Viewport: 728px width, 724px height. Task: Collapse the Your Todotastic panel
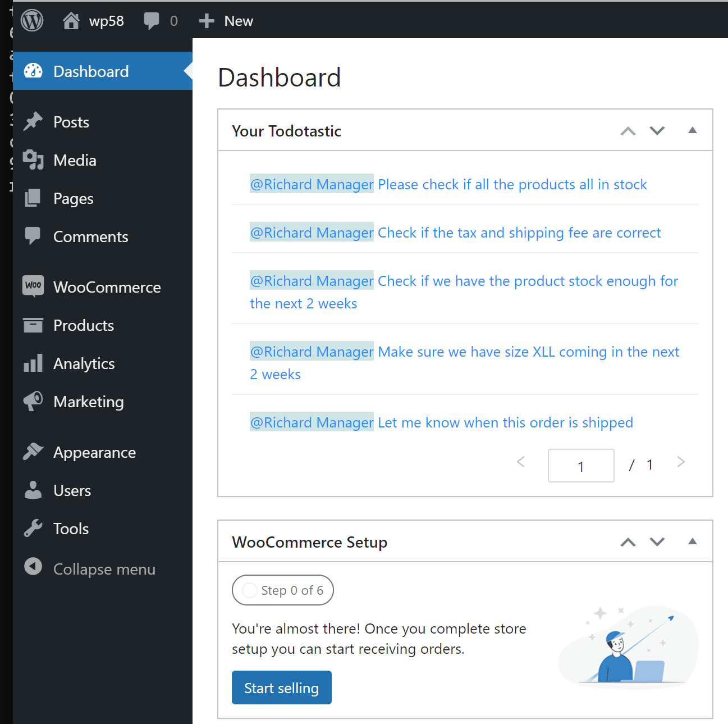(x=693, y=130)
